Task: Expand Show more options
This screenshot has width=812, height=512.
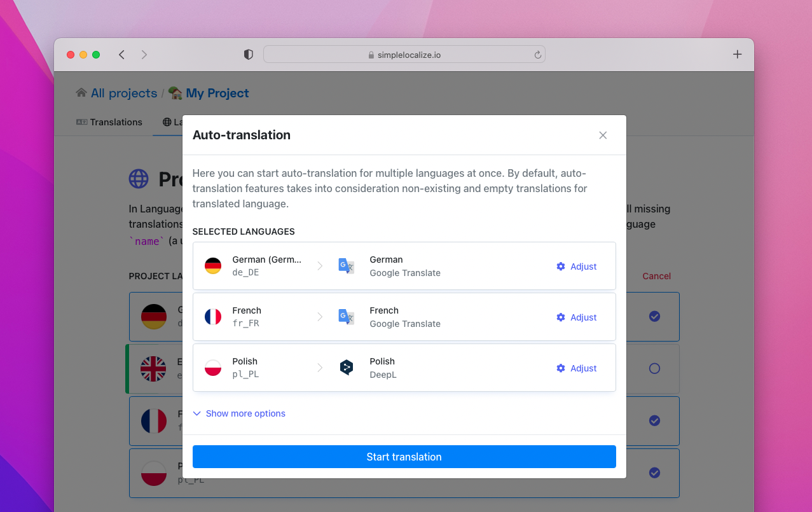Action: [239, 413]
